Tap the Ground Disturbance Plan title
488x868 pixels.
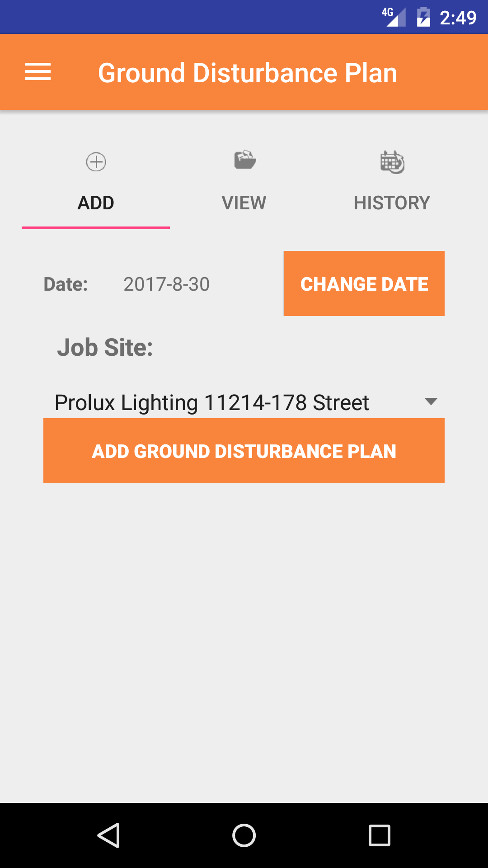(x=248, y=73)
